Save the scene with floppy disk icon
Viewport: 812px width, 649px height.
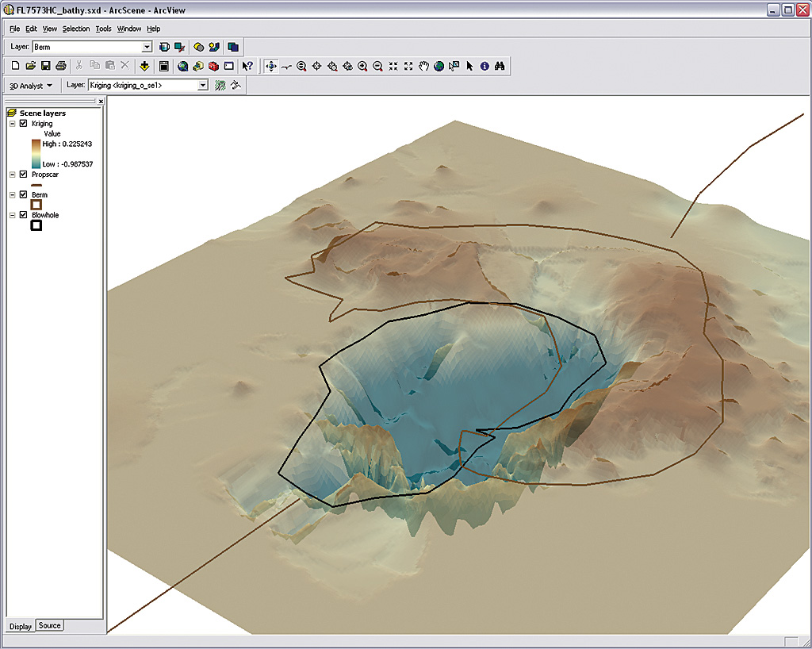pyautogui.click(x=46, y=66)
